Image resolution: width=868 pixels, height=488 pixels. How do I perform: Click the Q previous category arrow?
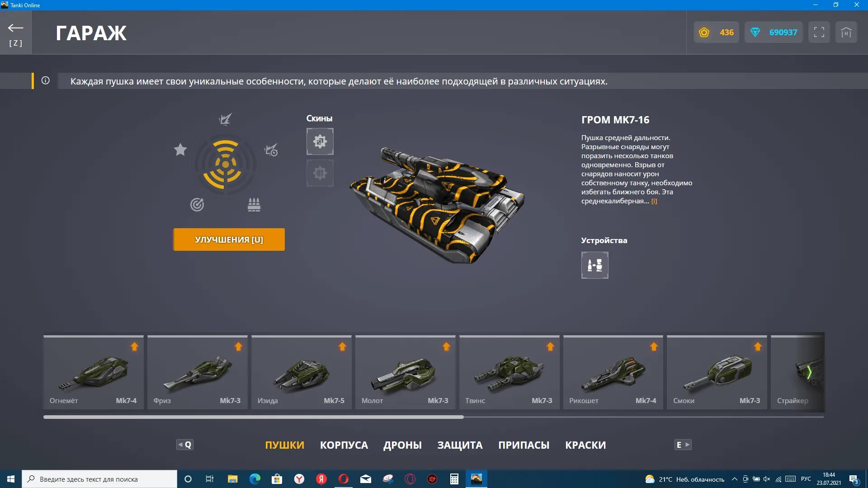pos(184,445)
